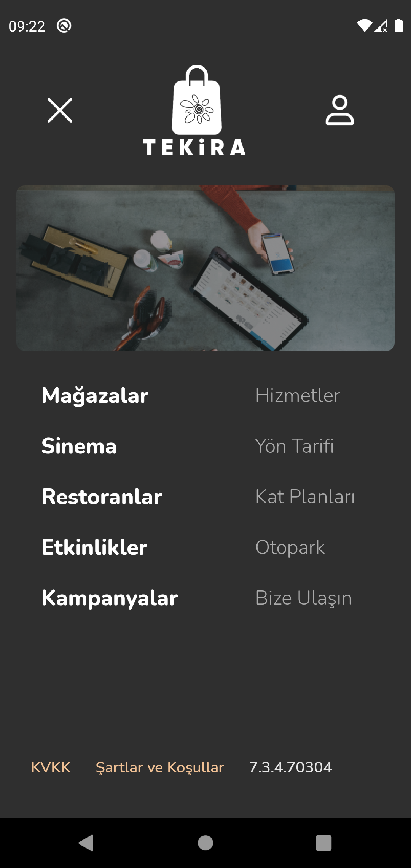Open the Mağazalar menu item

[x=95, y=396]
